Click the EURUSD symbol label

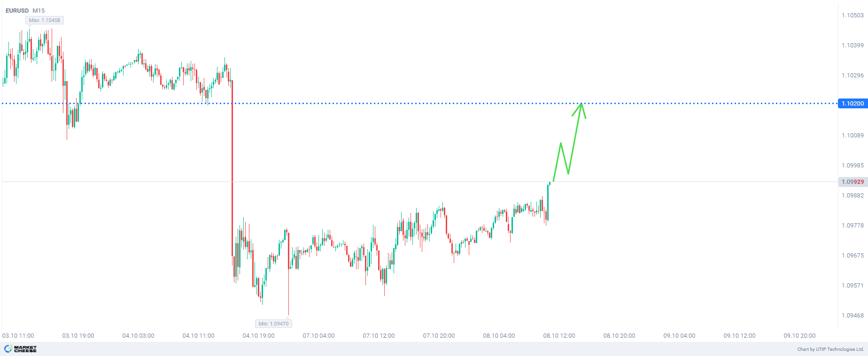tap(17, 10)
